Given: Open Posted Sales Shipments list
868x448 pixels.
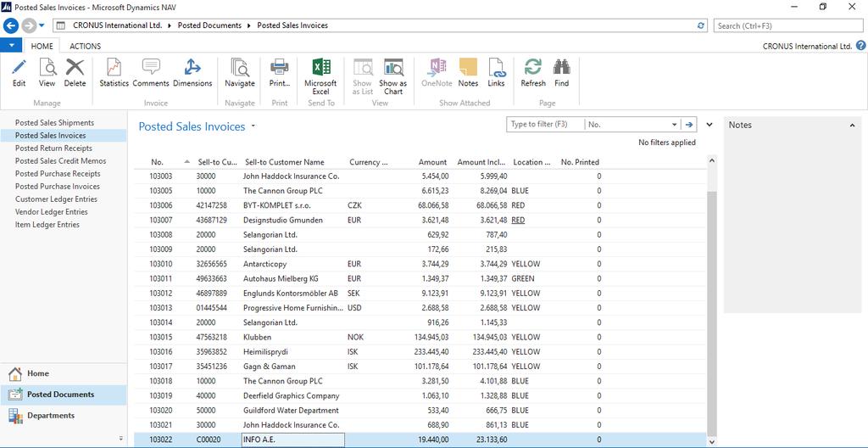Looking at the screenshot, I should [54, 122].
